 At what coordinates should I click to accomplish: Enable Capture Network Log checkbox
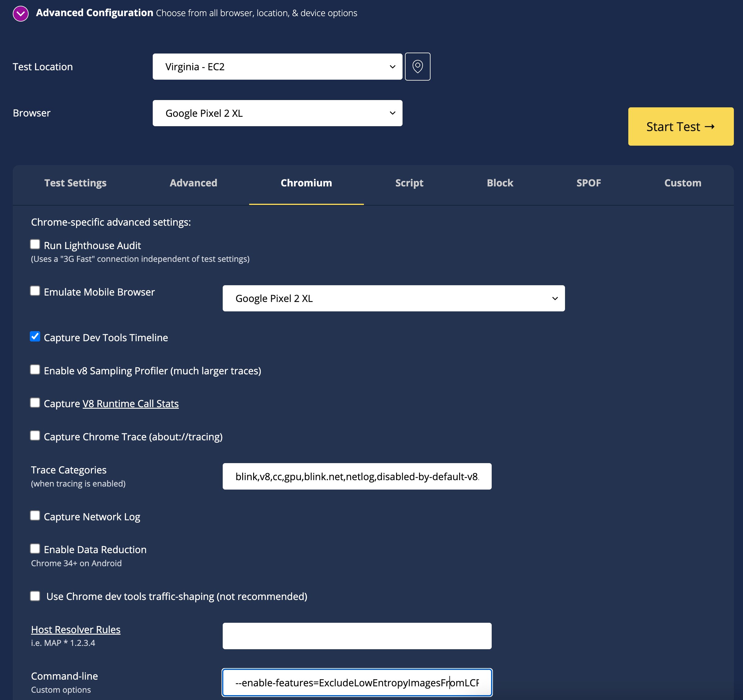pos(35,515)
